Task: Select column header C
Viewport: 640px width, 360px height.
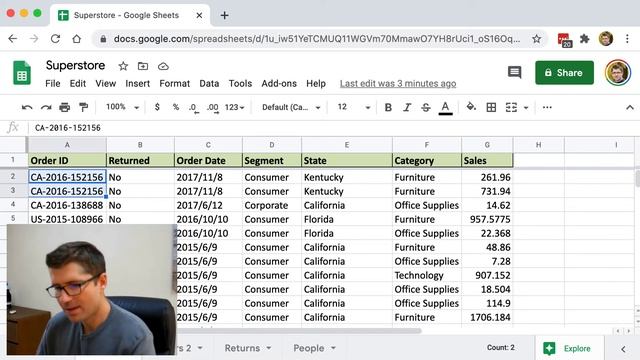Action: pyautogui.click(x=208, y=145)
